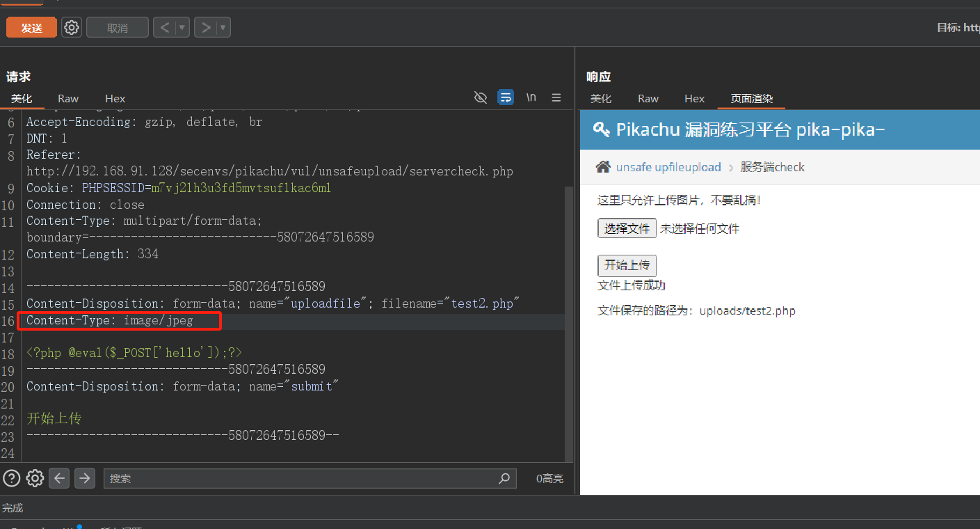
Task: Click the 请求 panel heading
Action: click(x=19, y=77)
